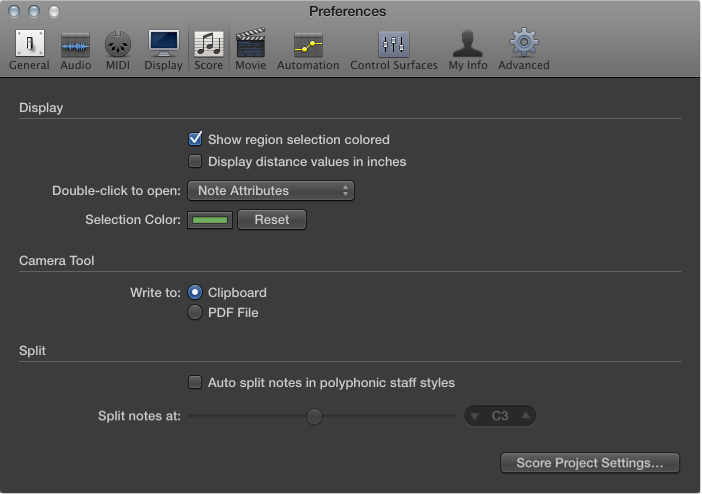Open the MIDI preferences pane
Image resolution: width=702 pixels, height=494 pixels.
pyautogui.click(x=118, y=50)
